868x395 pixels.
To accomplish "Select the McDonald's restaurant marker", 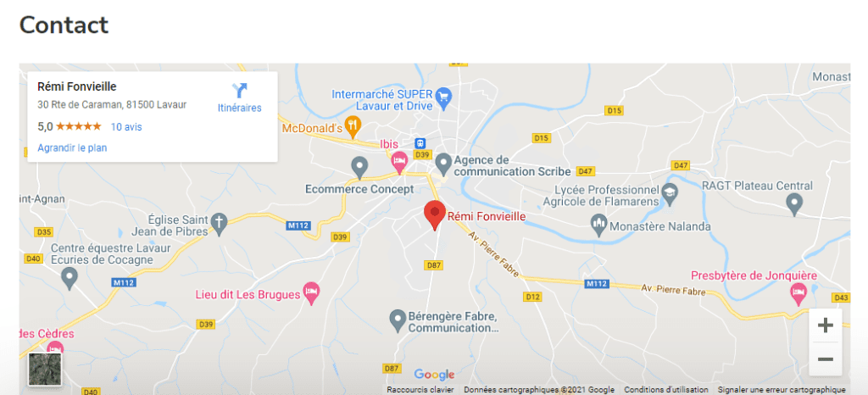I will tap(353, 128).
